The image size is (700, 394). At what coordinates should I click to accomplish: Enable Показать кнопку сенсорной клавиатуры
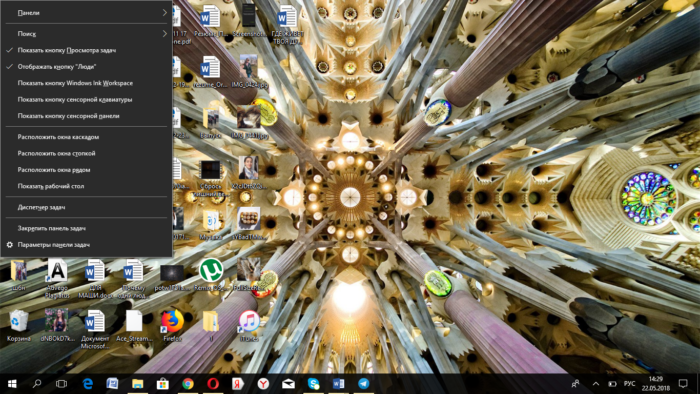[87, 100]
